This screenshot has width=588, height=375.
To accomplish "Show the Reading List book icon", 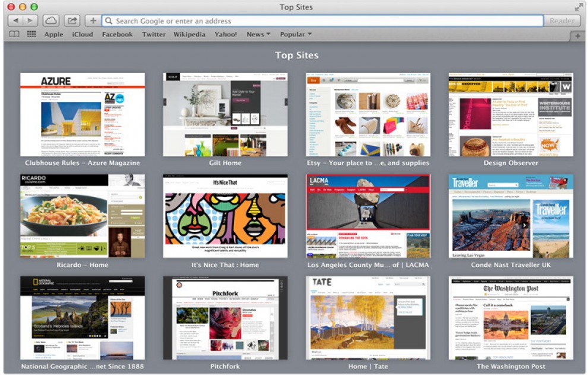I will pyautogui.click(x=14, y=34).
